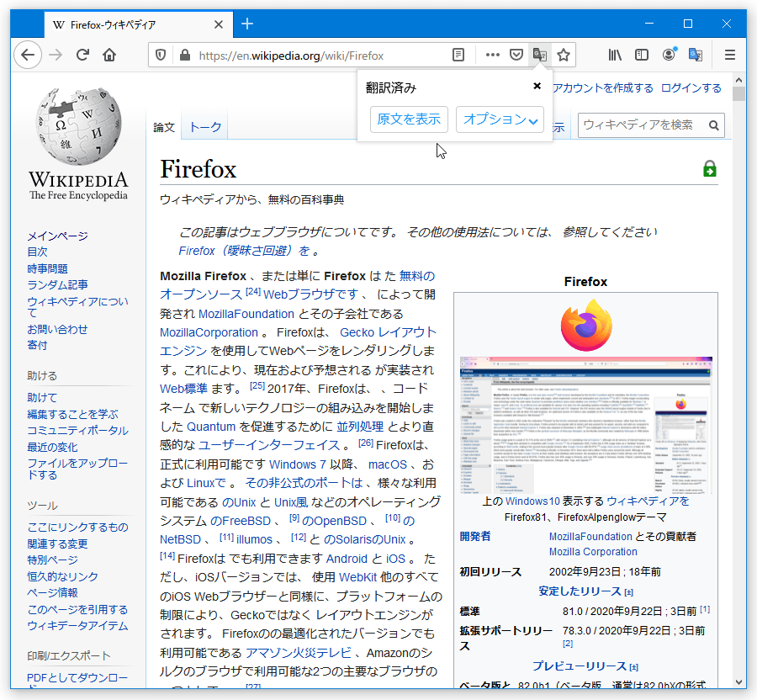Toggle the sidebar icon in toolbar
757x700 pixels.
642,55
